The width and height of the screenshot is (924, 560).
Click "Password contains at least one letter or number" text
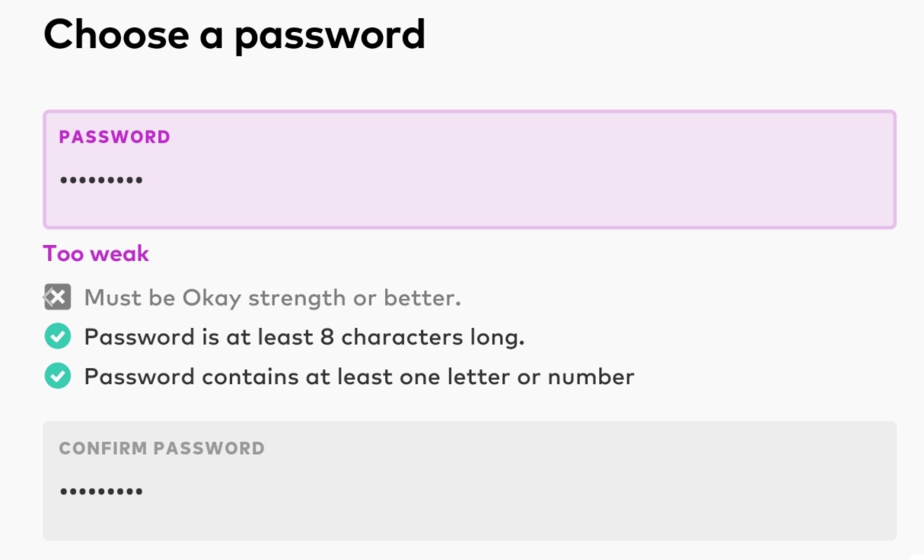coord(359,376)
